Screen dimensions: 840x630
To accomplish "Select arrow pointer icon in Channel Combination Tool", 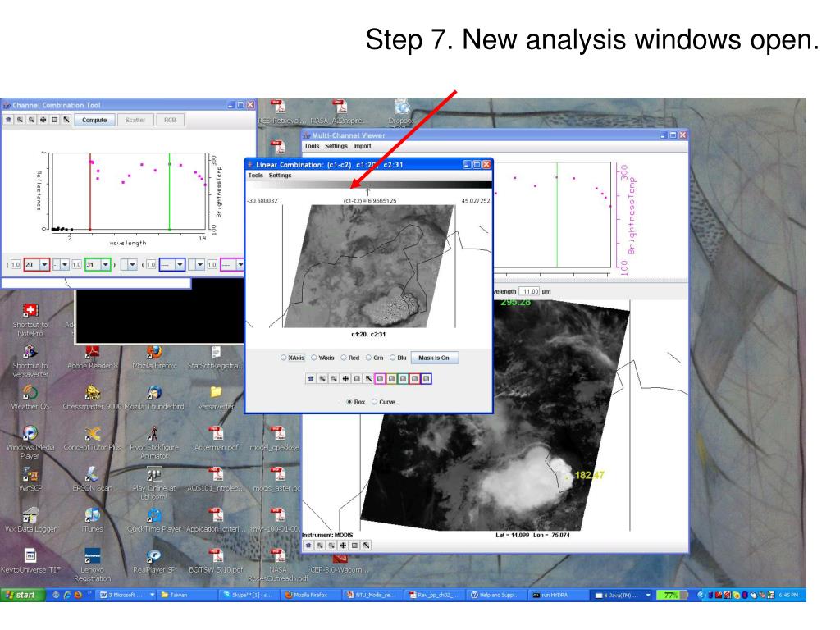I will pyautogui.click(x=66, y=120).
